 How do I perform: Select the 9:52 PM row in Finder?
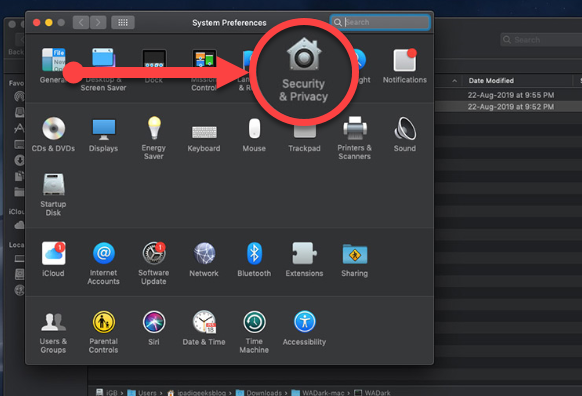[508, 107]
